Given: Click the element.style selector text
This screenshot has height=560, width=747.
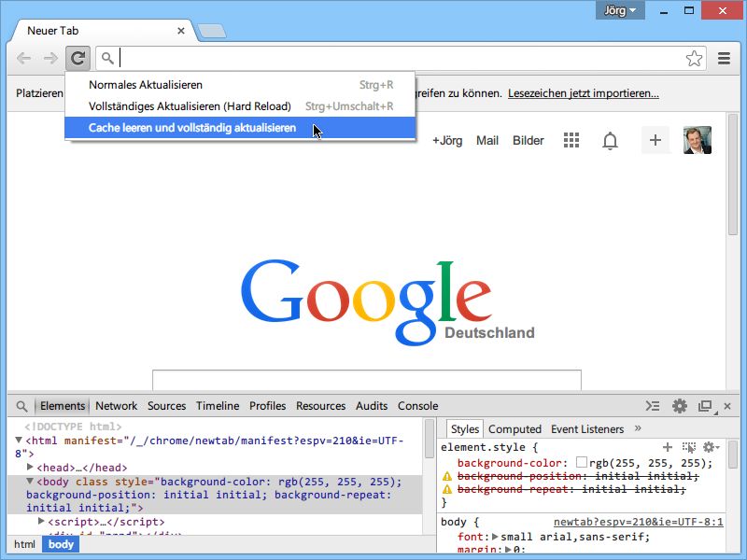Looking at the screenshot, I should point(483,447).
